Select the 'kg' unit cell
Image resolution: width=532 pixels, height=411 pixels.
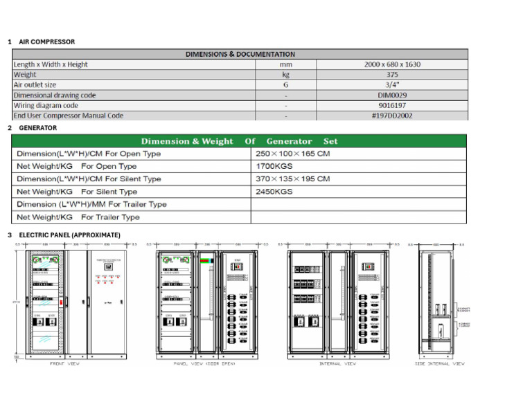coord(285,75)
